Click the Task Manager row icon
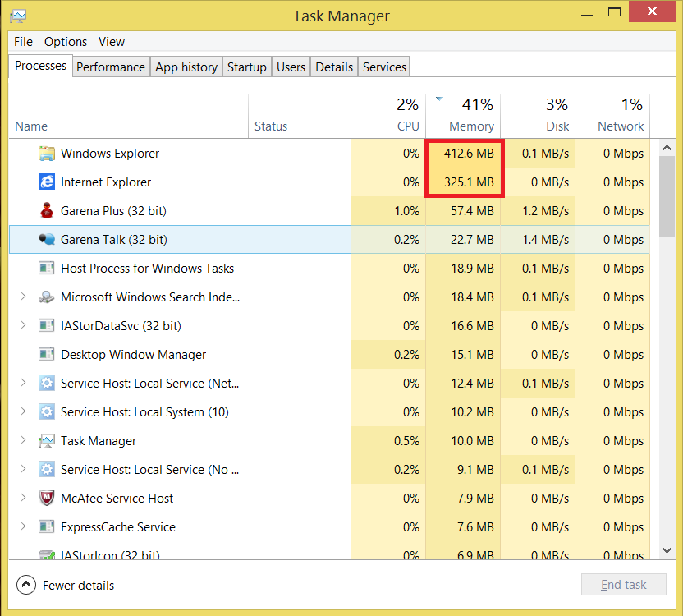The height and width of the screenshot is (616, 683). (x=47, y=441)
